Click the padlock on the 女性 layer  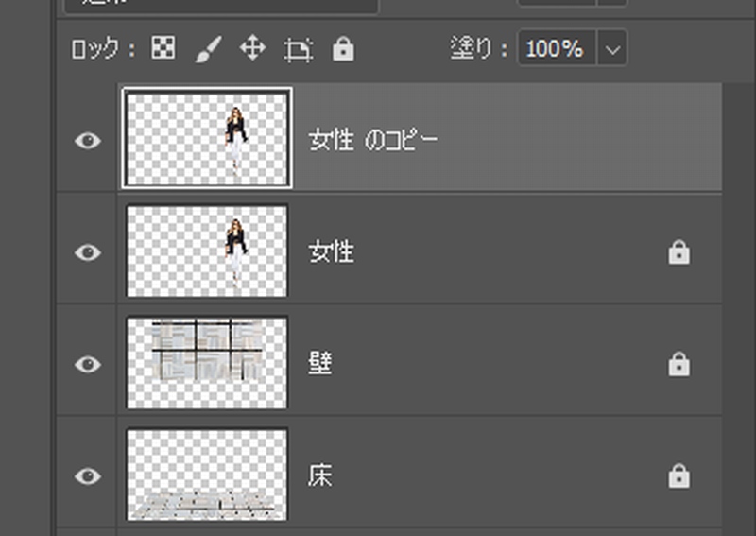[679, 252]
